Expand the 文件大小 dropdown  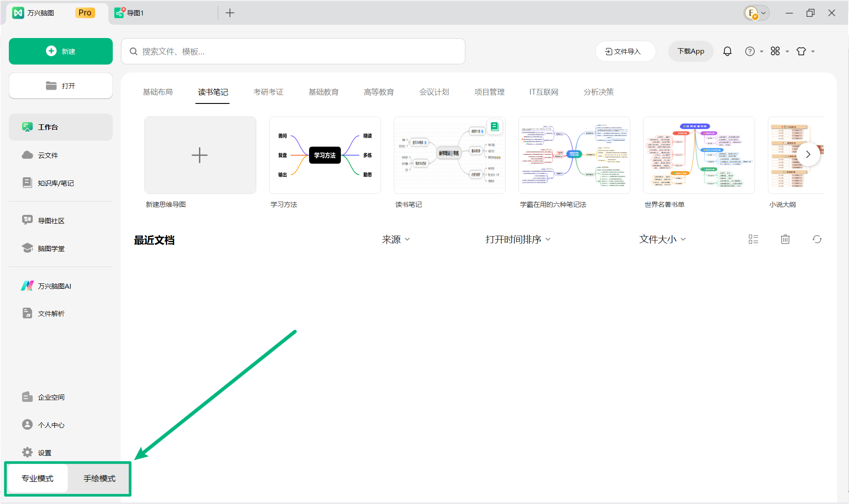click(662, 239)
